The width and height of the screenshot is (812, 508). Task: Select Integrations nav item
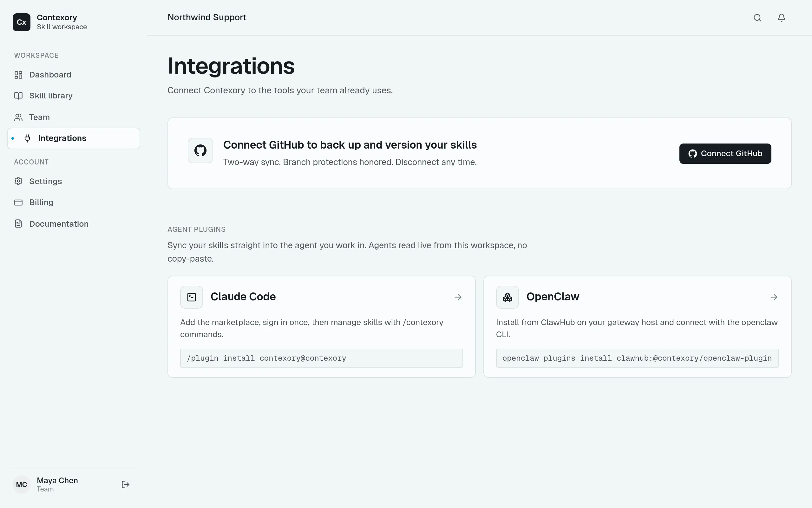tap(74, 138)
